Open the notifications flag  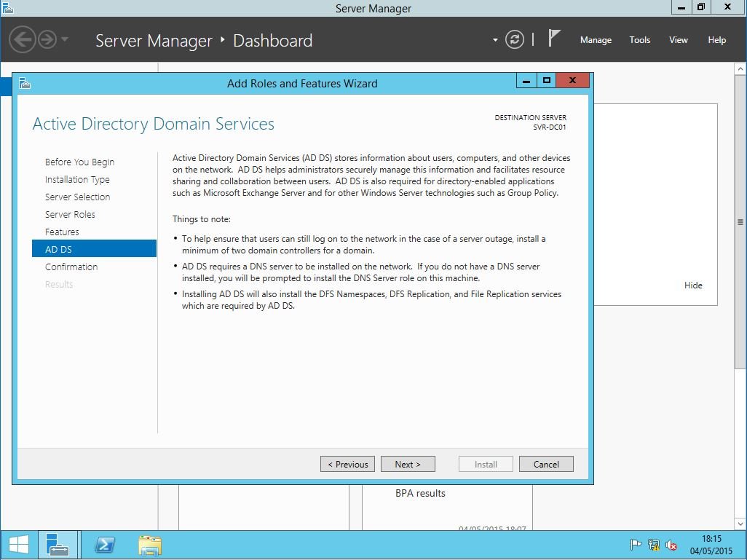pos(554,39)
